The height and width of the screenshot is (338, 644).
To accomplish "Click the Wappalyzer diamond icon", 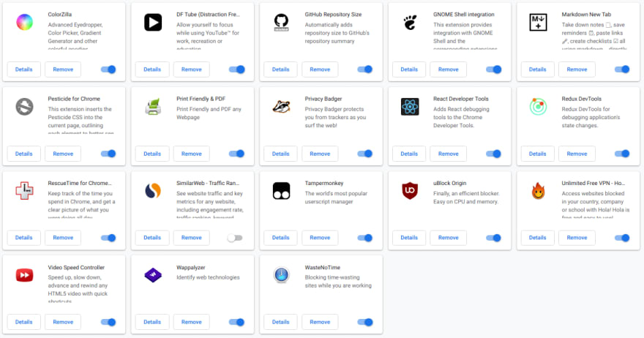I will point(153,275).
